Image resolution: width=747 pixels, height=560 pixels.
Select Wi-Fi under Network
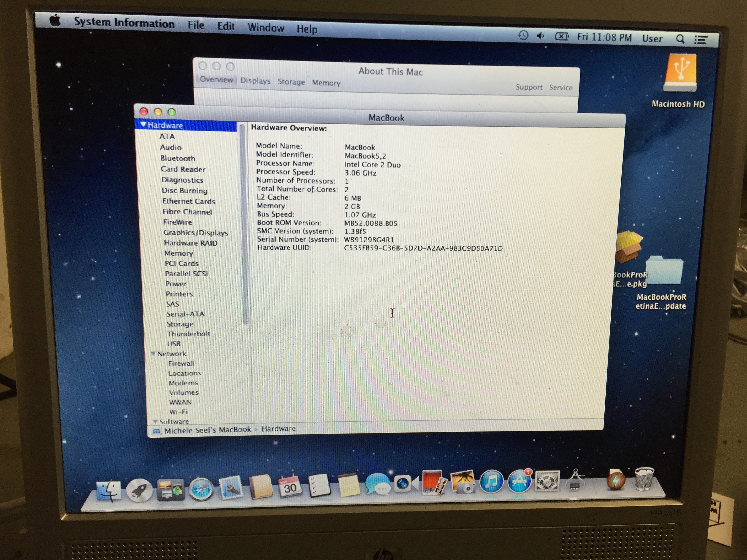tap(178, 412)
